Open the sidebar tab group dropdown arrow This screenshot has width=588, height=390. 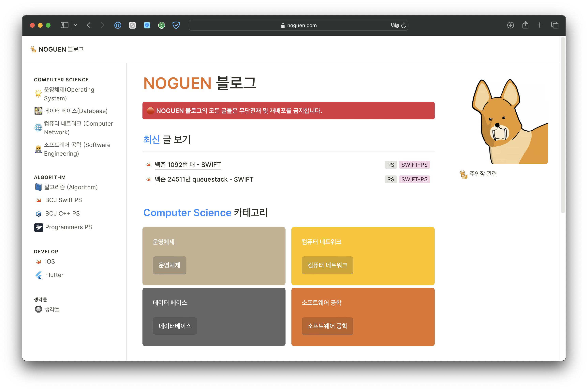[76, 25]
